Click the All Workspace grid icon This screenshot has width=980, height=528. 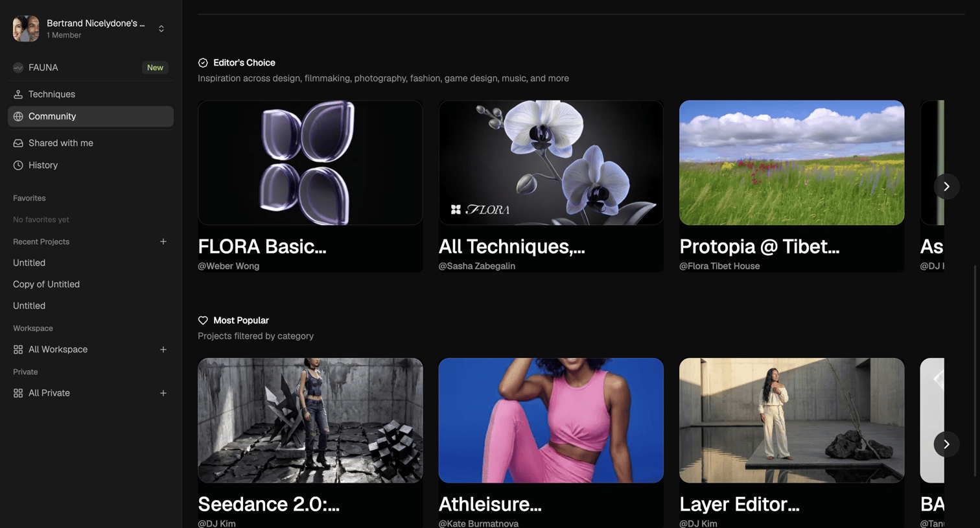point(18,350)
